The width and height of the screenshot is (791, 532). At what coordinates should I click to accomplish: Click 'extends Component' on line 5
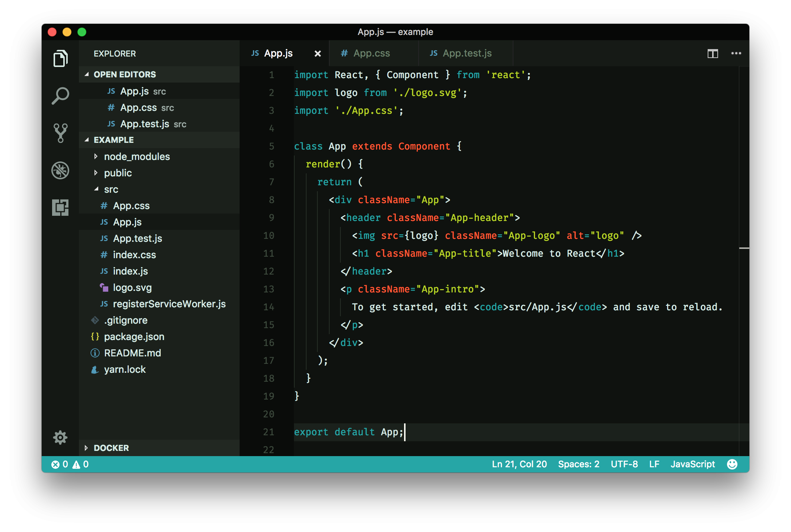coord(401,146)
